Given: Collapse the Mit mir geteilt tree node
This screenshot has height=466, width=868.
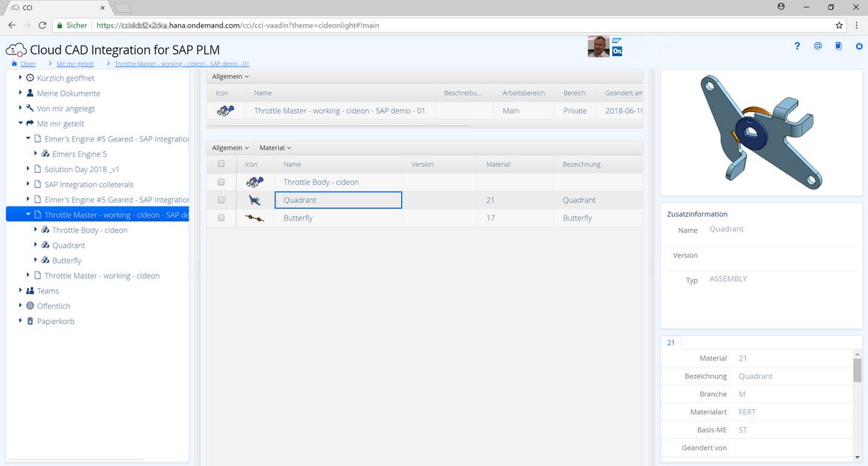Looking at the screenshot, I should point(20,123).
